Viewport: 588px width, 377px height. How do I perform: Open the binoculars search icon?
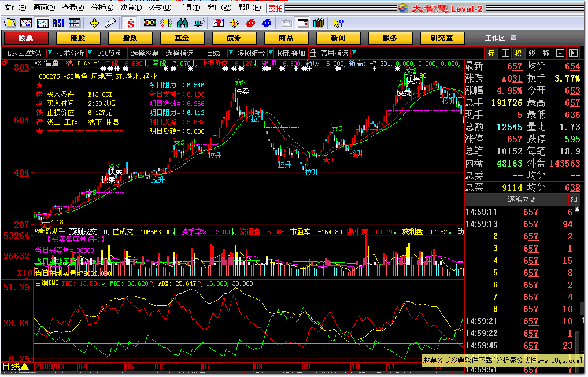(183, 23)
